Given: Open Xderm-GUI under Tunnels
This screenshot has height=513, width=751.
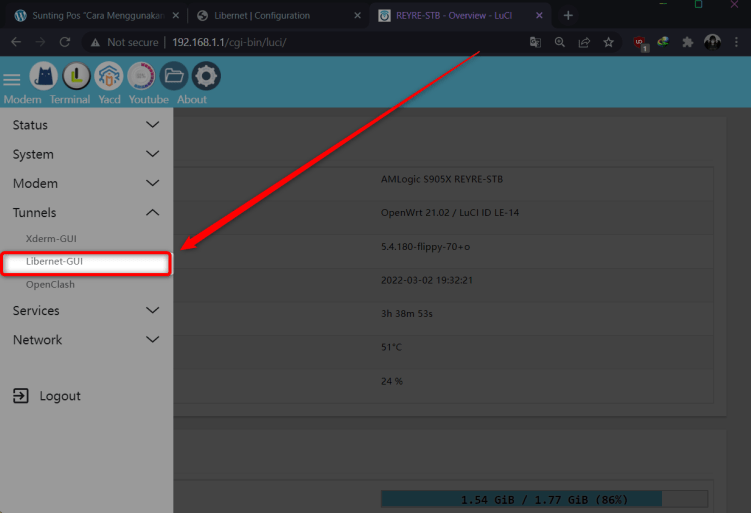Looking at the screenshot, I should pos(51,239).
